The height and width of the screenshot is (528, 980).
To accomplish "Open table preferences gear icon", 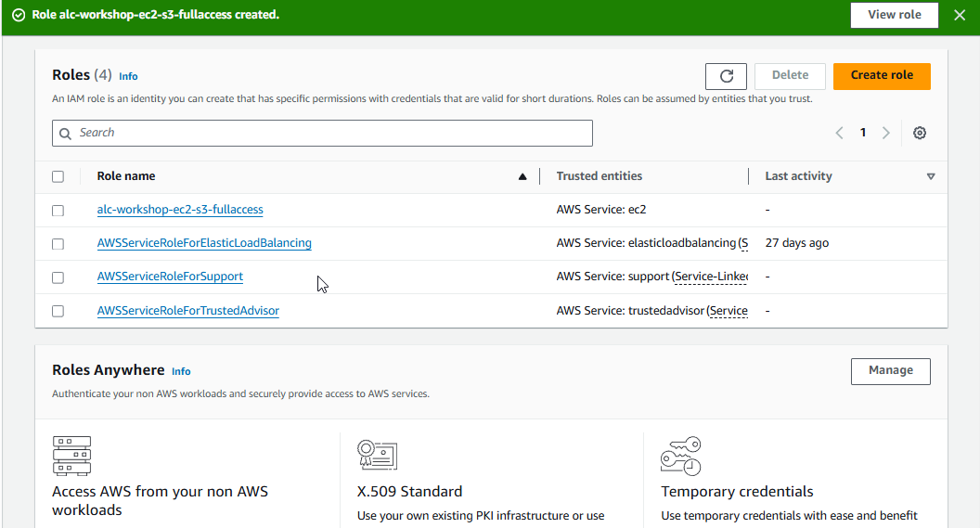I will tap(920, 133).
